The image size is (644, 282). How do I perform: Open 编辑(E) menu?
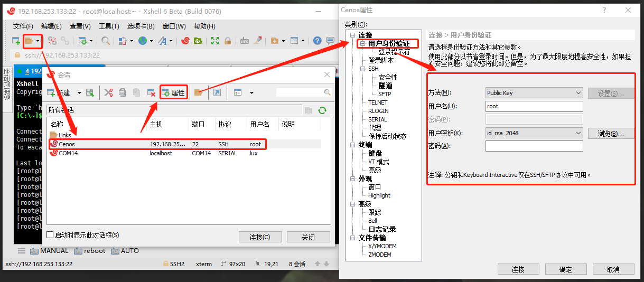[51, 26]
